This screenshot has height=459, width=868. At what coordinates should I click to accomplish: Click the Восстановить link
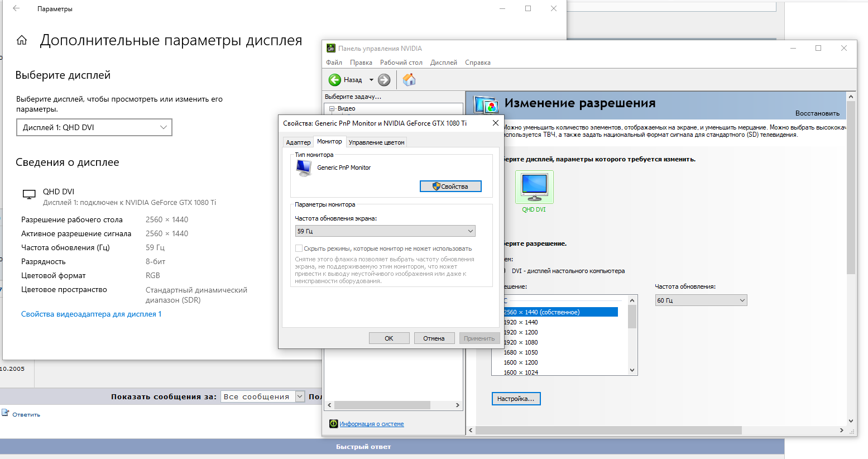point(817,113)
